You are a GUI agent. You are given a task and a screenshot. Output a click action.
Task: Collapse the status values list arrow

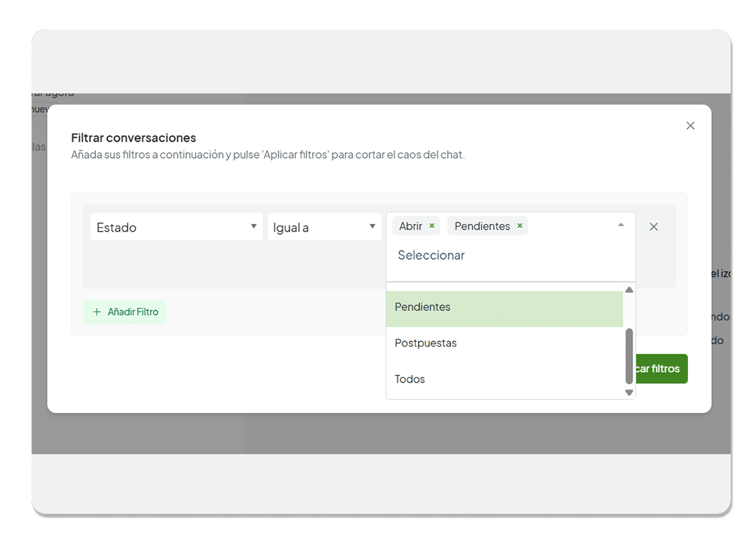621,225
